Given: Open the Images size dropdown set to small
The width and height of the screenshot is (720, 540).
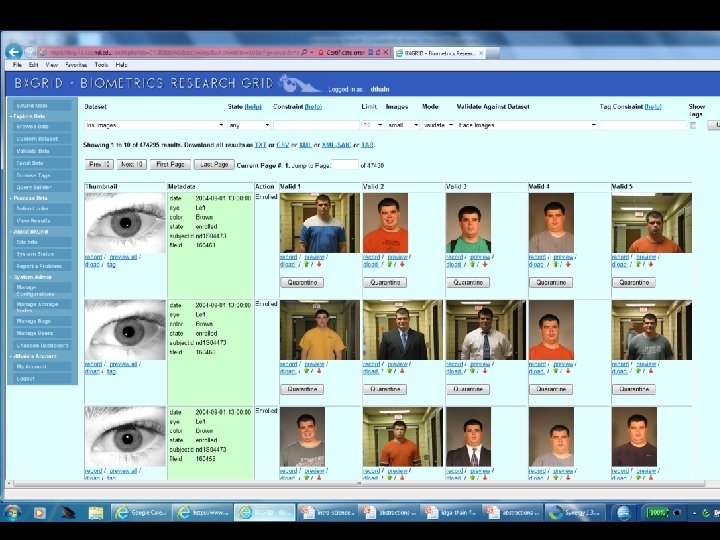Looking at the screenshot, I should [x=403, y=125].
